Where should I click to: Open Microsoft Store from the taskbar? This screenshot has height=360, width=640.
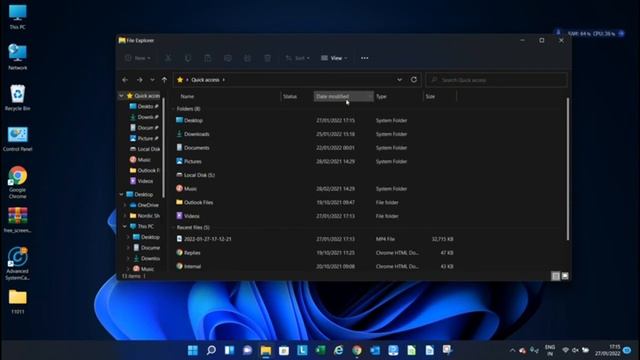tap(284, 350)
